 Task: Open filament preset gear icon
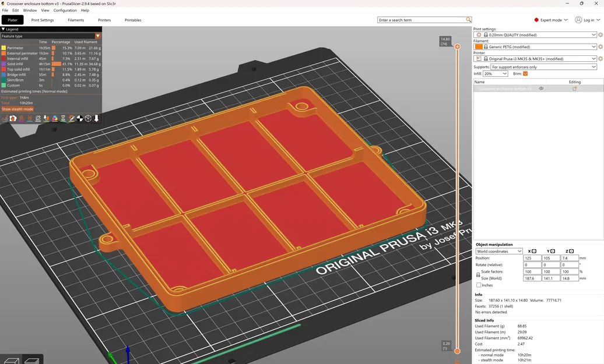pyautogui.click(x=600, y=47)
